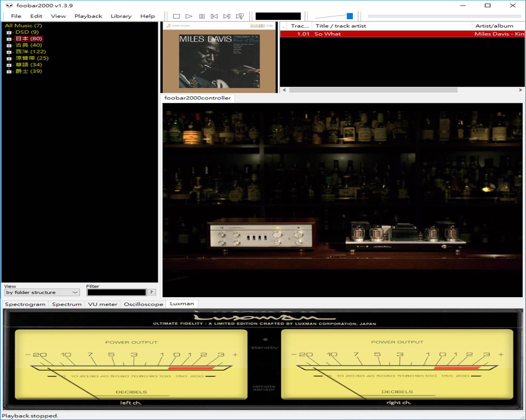Screen dimensions: 526x420
Task: Click the playlist scroll left arrow
Action: coord(284,90)
